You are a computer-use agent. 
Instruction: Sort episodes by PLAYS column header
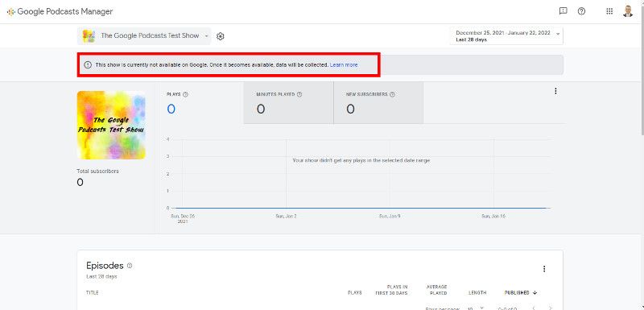[x=355, y=293]
